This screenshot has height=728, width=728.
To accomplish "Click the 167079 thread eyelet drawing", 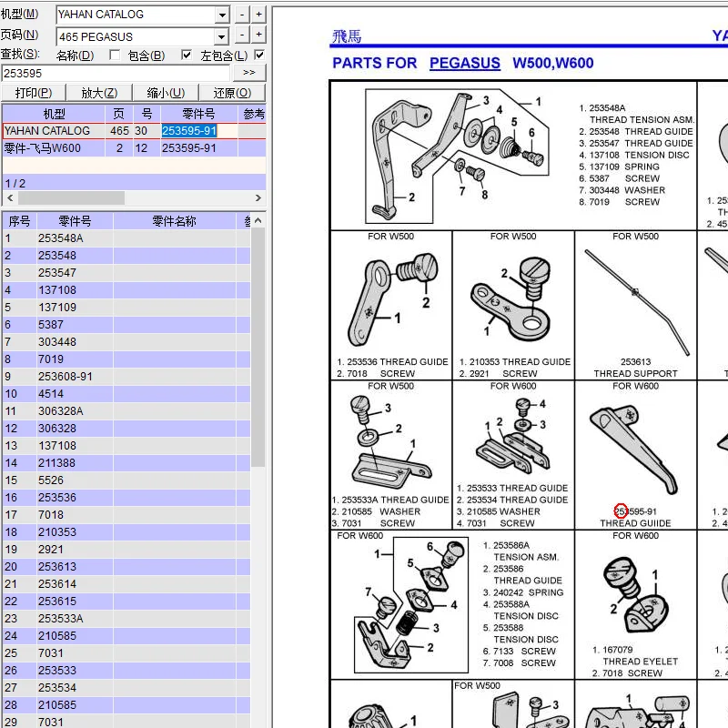I will [x=635, y=595].
